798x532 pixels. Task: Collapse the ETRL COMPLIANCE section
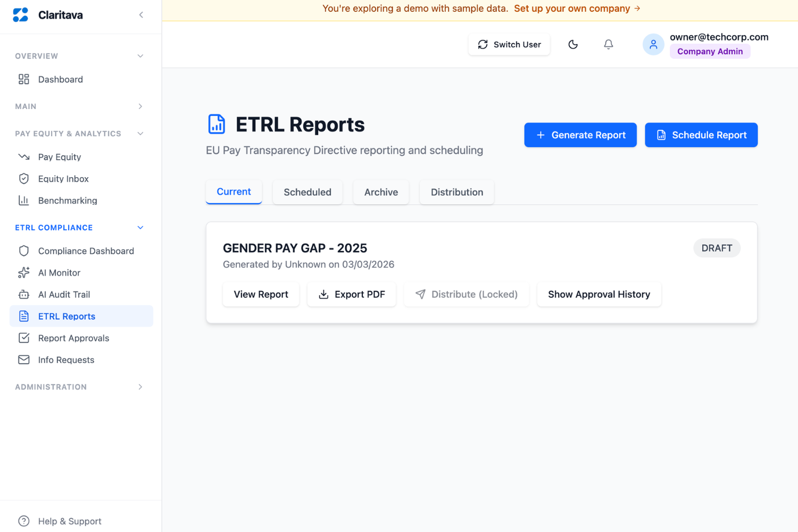point(140,228)
